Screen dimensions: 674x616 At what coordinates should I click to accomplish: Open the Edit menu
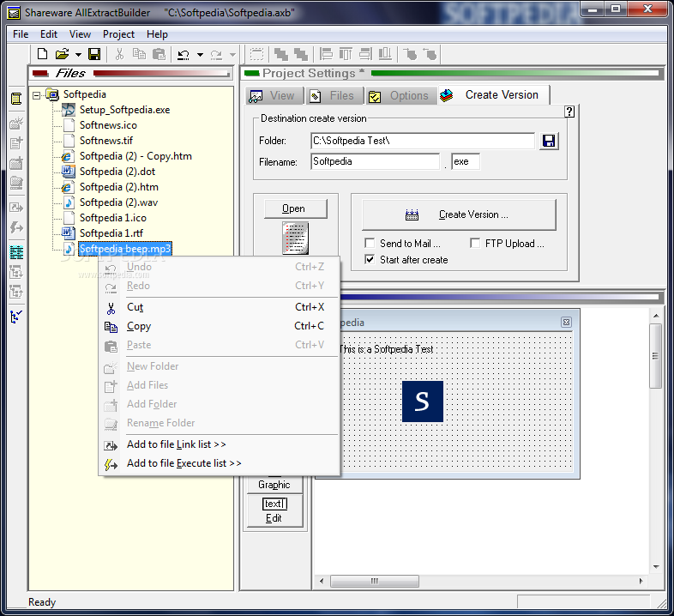coord(49,34)
